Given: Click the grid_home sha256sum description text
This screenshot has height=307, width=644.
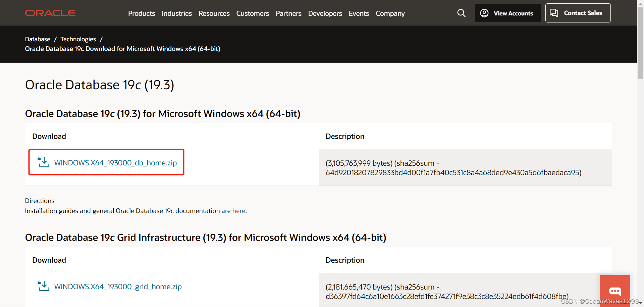Looking at the screenshot, I should [447, 292].
